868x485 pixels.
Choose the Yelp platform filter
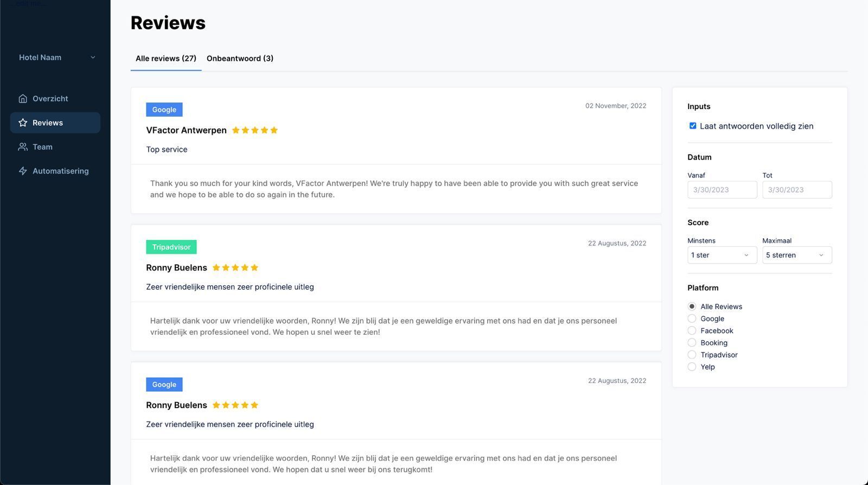(692, 367)
